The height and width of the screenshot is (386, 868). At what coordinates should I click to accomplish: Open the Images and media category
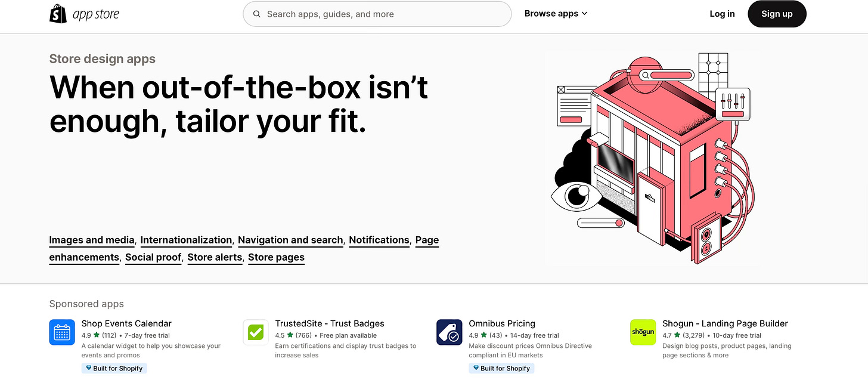click(x=92, y=240)
